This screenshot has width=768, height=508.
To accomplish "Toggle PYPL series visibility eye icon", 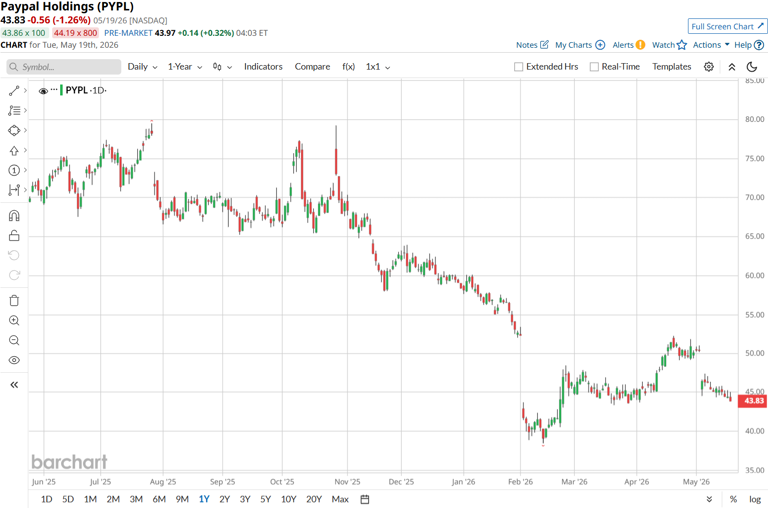I will tap(43, 91).
